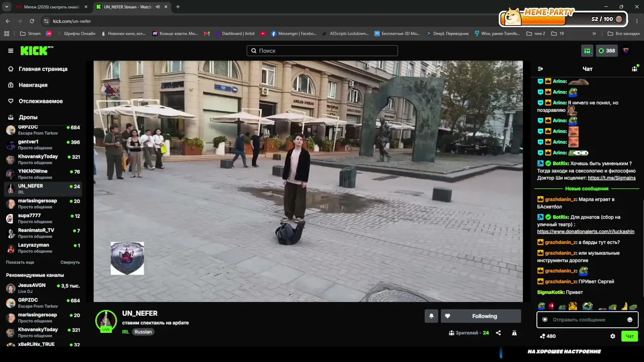Click the banana quick emote
Image resolution: width=644 pixels, height=362 pixels.
(624, 306)
